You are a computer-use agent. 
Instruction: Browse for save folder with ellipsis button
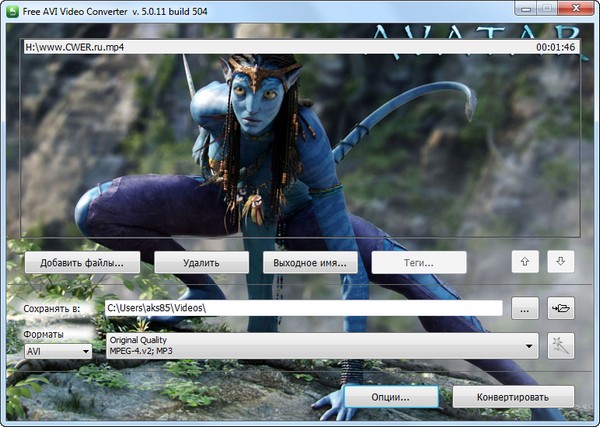click(x=525, y=308)
